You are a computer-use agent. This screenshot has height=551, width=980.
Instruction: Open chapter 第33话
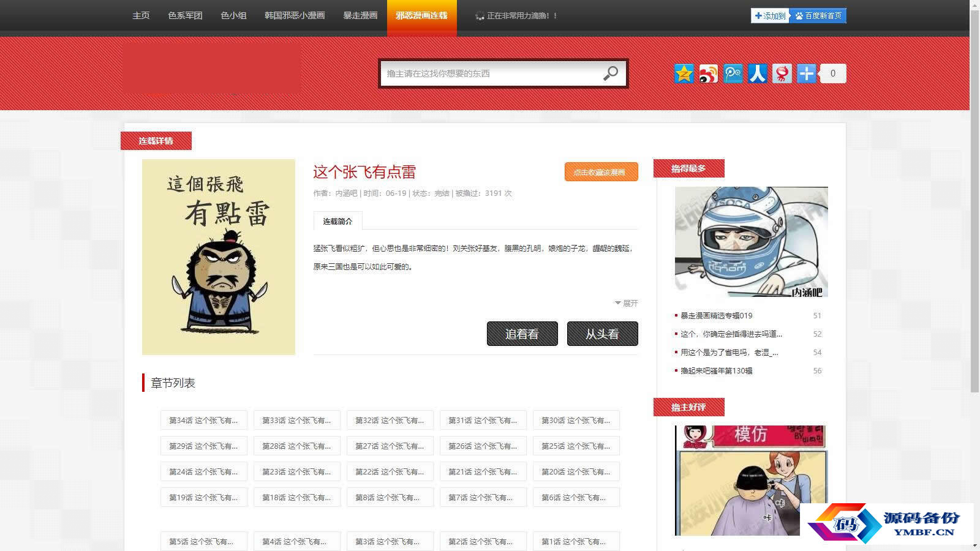tap(297, 420)
